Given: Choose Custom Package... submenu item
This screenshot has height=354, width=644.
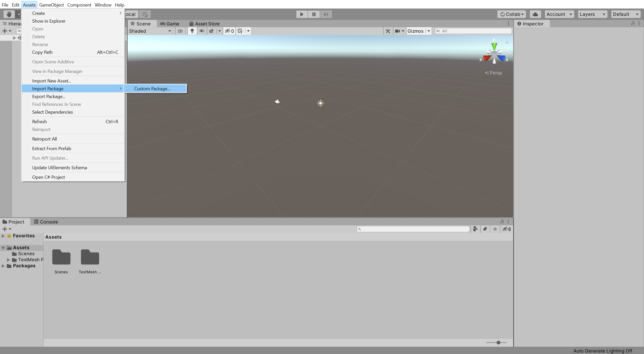Looking at the screenshot, I should [152, 88].
